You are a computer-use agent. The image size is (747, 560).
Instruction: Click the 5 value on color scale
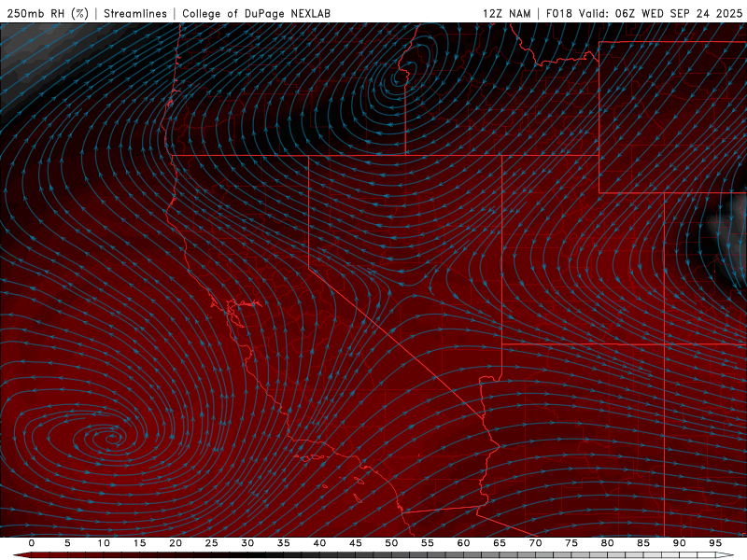pyautogui.click(x=67, y=543)
